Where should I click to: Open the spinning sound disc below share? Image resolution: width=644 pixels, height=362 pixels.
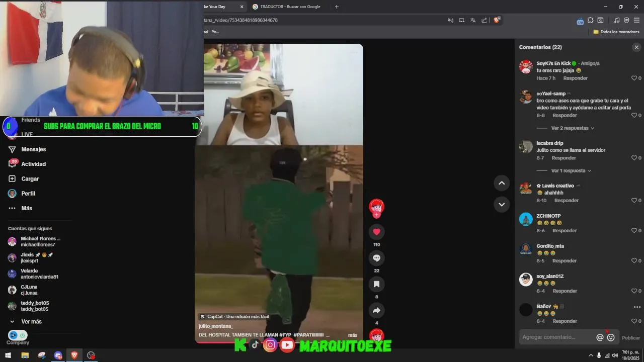[x=376, y=335]
